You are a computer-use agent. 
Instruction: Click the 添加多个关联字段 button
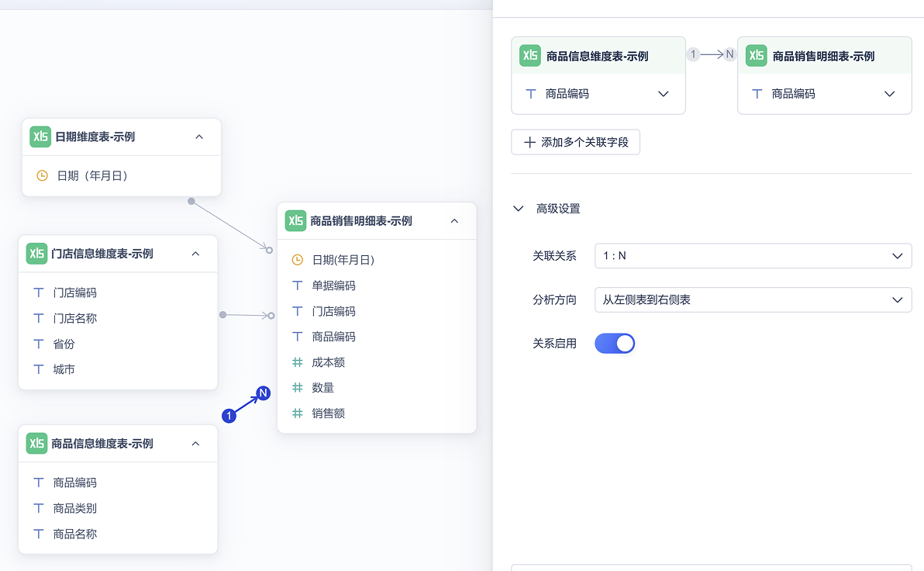point(575,142)
